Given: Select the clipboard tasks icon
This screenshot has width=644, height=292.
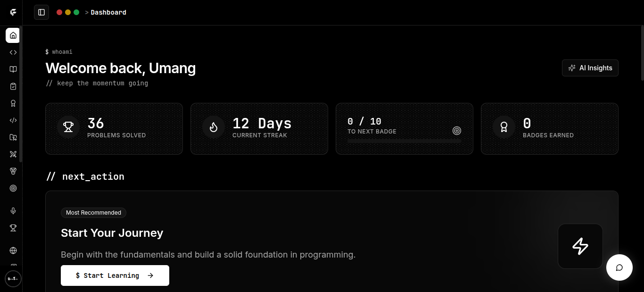Looking at the screenshot, I should 13,86.
